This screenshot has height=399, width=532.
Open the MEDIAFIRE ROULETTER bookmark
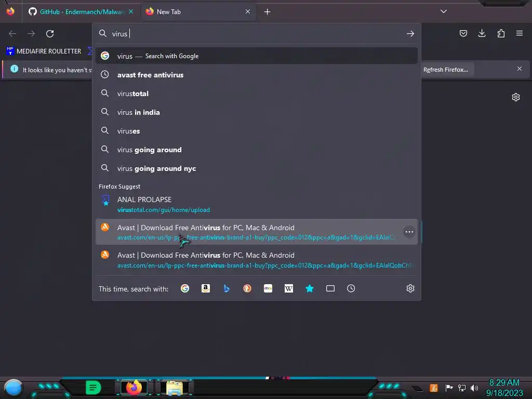click(44, 51)
